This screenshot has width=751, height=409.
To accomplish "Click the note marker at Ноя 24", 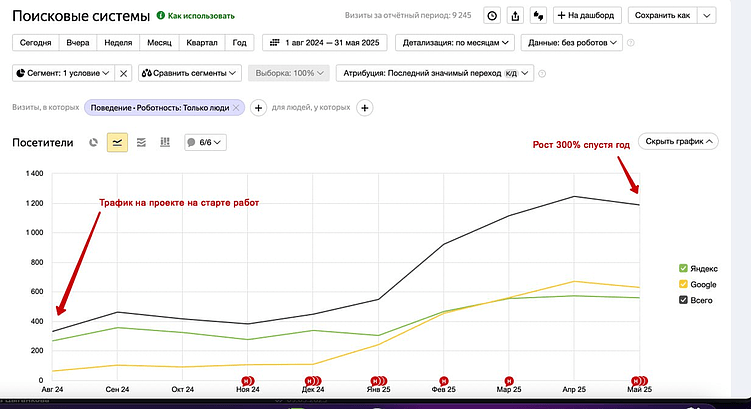I will (247, 381).
